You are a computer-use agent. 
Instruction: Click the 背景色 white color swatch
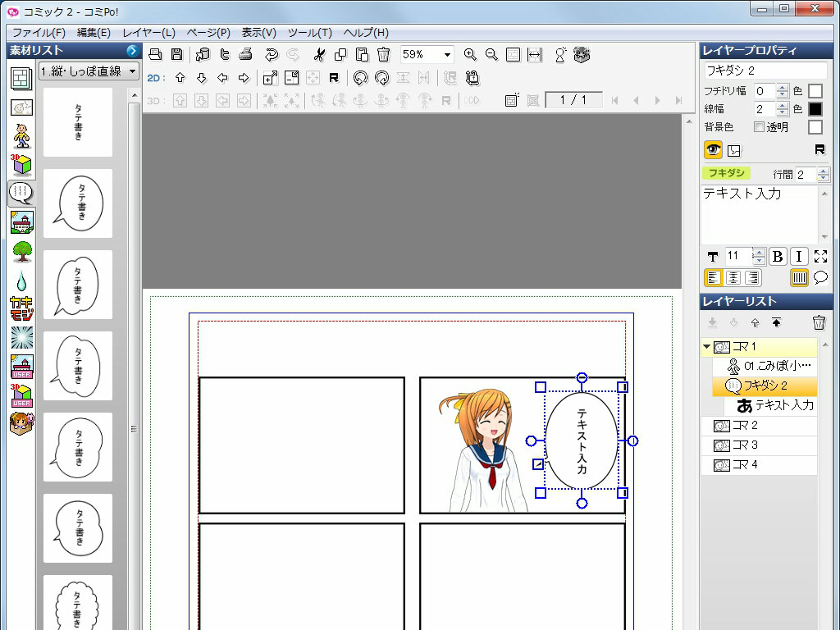pyautogui.click(x=815, y=127)
